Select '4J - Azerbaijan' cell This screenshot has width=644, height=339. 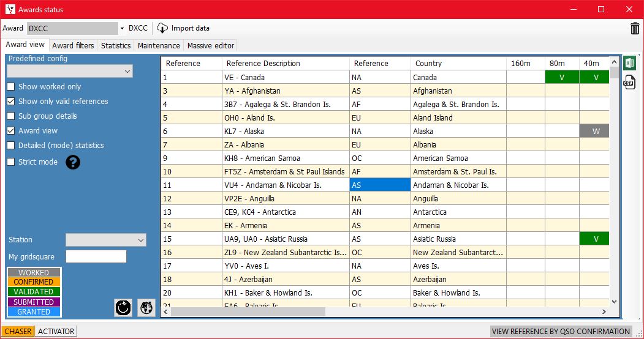pyautogui.click(x=286, y=279)
